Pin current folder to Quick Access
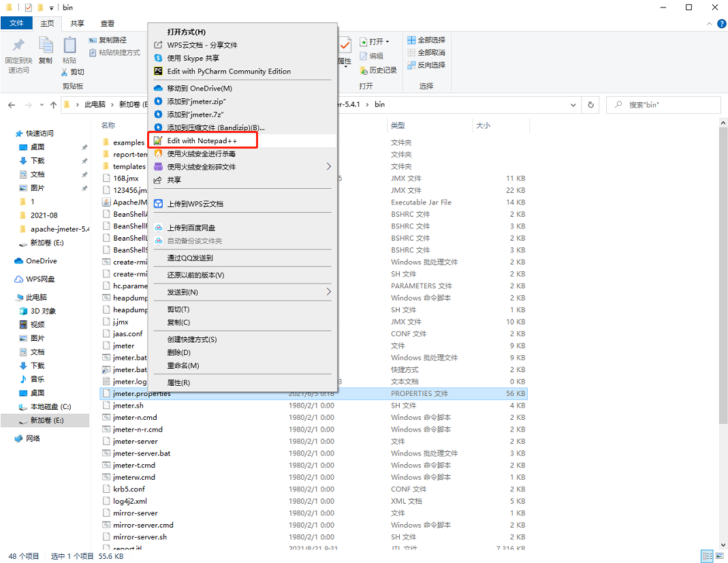The image size is (728, 563). [x=18, y=51]
